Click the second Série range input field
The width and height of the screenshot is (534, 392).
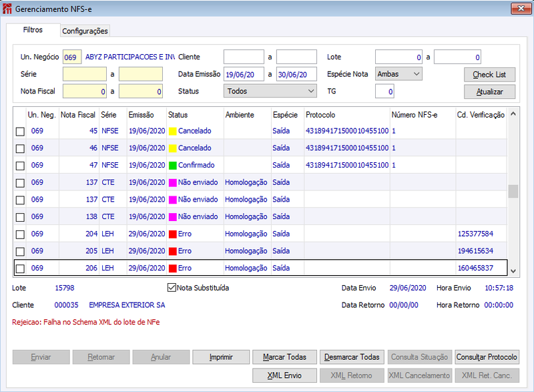[141, 74]
